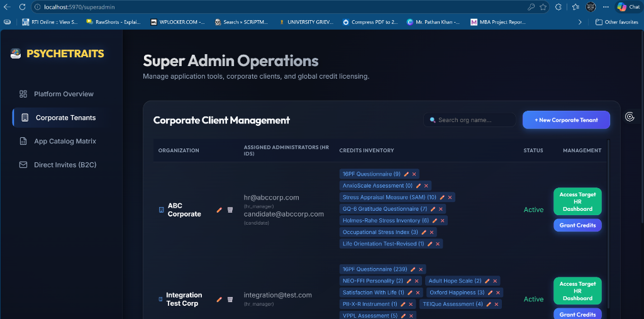Open saved passwords key icon
Image resolution: width=644 pixels, height=319 pixels.
(x=531, y=7)
